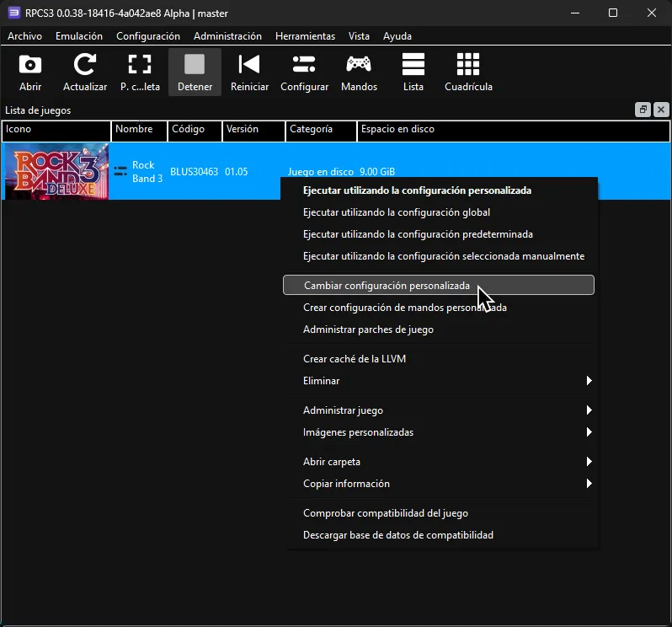
Task: Open the Ayuda menu
Action: [397, 36]
